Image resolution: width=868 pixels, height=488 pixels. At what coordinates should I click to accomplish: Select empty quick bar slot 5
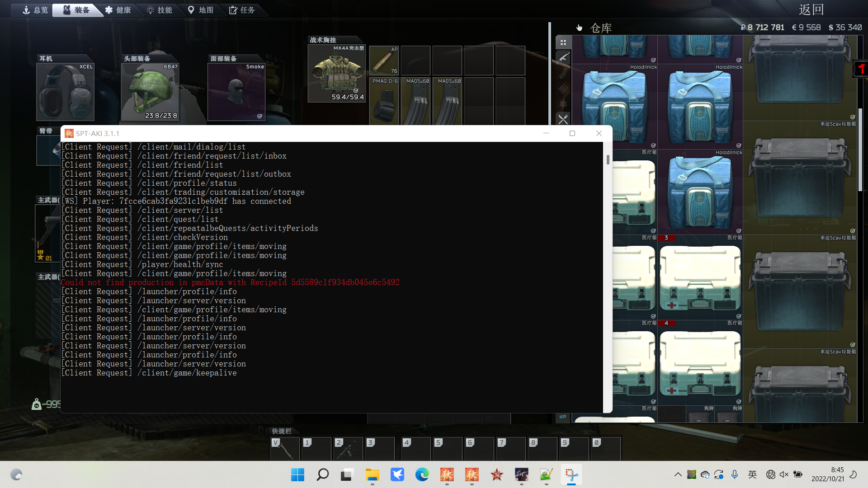point(448,449)
